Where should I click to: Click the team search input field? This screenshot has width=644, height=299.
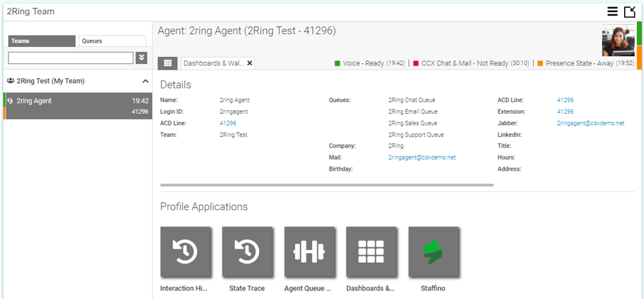coord(71,57)
